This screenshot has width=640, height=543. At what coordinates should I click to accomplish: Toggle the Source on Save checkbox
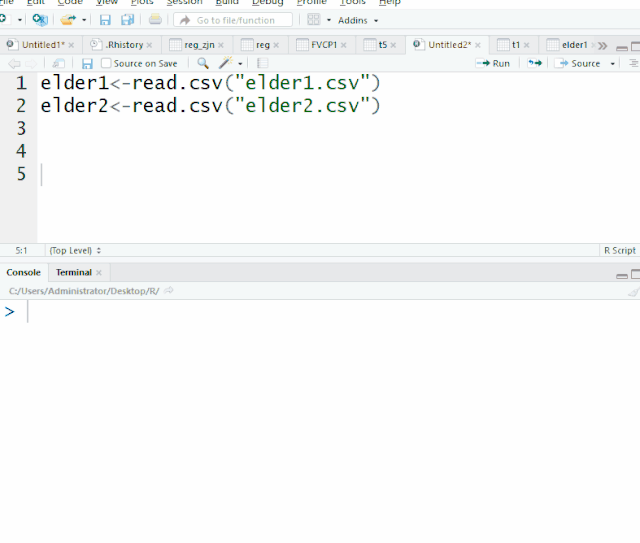click(x=106, y=63)
